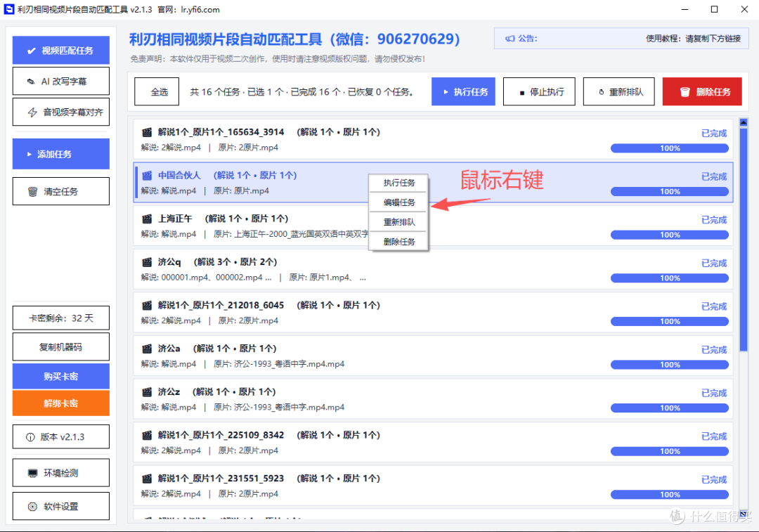
Task: Click the clapperboard icon beside 济公q
Action: click(x=147, y=262)
